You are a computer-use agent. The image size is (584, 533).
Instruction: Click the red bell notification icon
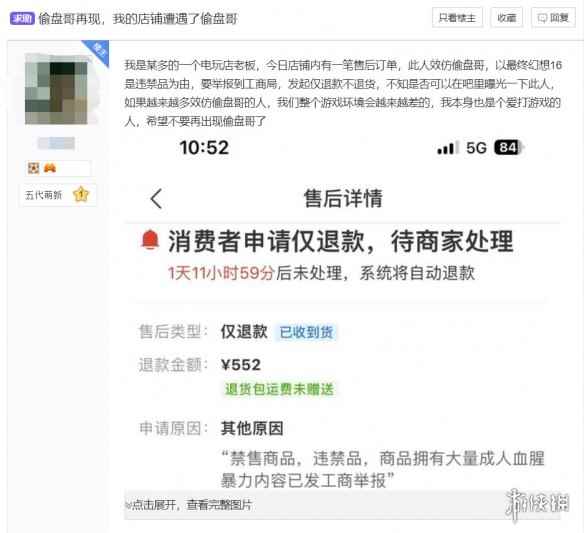pos(150,239)
